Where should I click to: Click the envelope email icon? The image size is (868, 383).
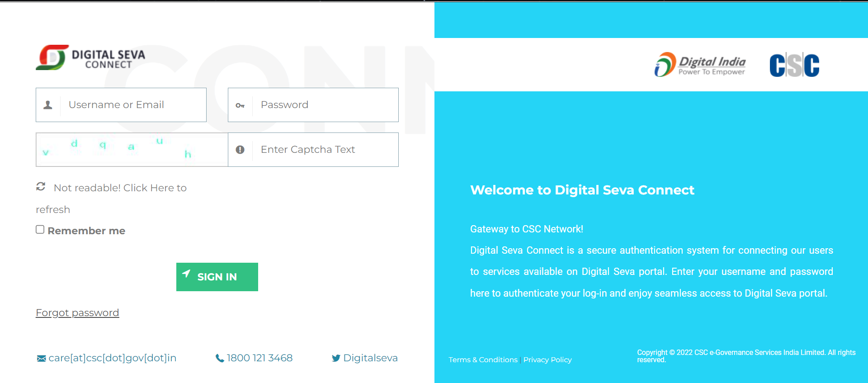click(x=41, y=359)
